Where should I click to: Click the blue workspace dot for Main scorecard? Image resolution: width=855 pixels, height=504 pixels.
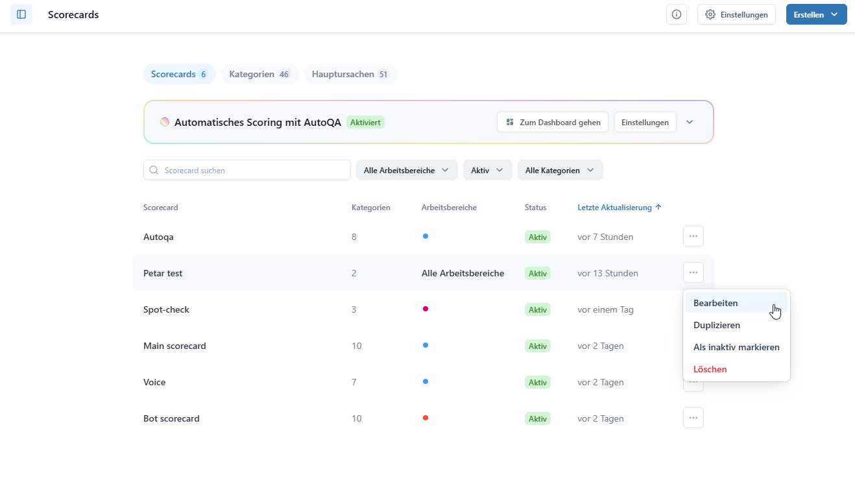tap(426, 345)
